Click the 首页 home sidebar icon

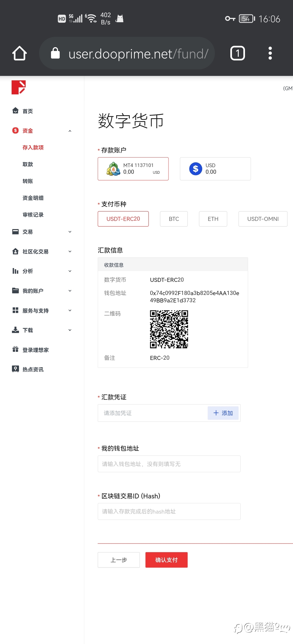[x=15, y=111]
